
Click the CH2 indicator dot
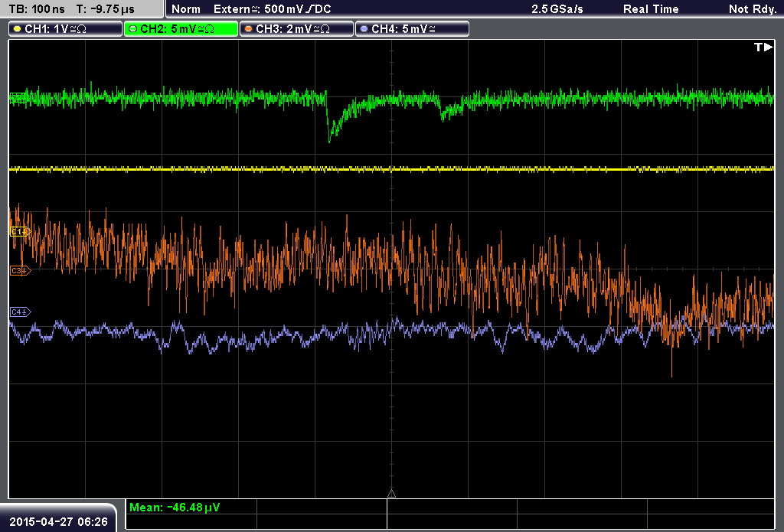[x=133, y=29]
